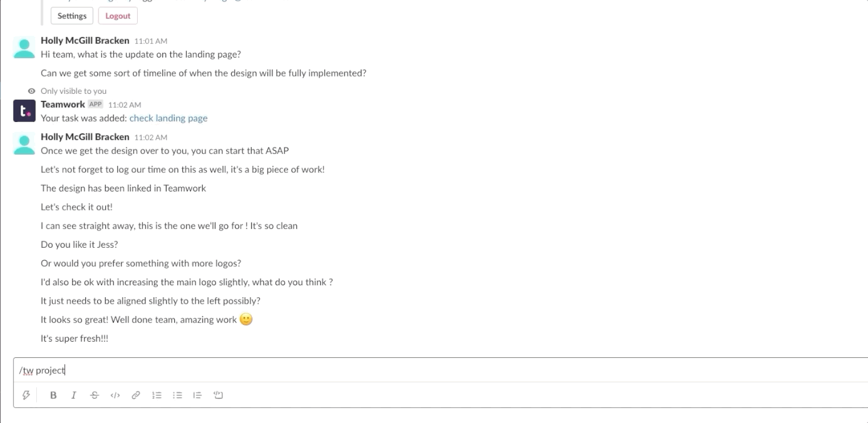This screenshot has width=868, height=423.
Task: Apply blockquote formatting
Action: (197, 395)
